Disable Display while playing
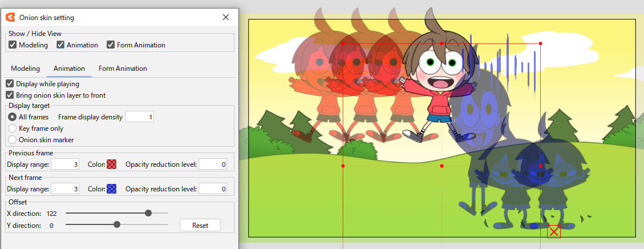The height and width of the screenshot is (249, 644). pos(10,84)
